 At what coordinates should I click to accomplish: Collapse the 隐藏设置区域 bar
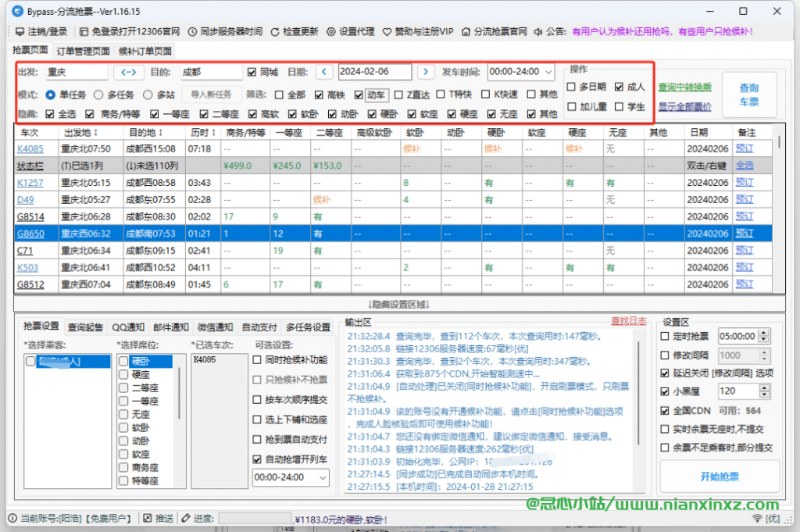point(399,304)
